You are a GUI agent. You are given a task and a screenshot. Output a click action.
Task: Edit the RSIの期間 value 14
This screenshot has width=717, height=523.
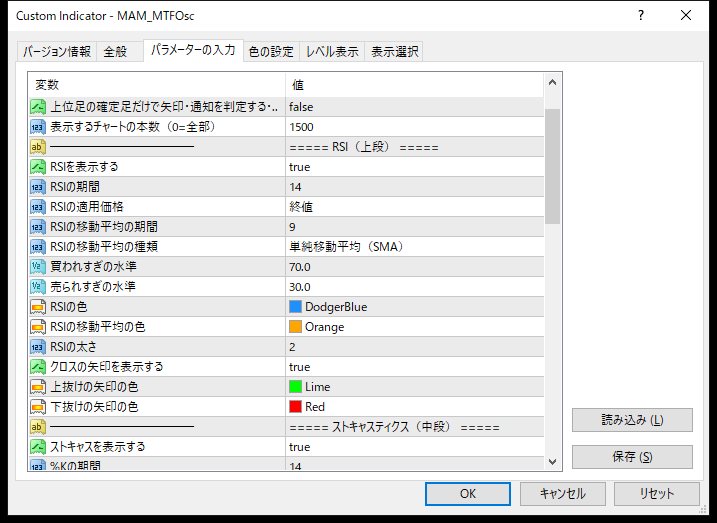coord(415,187)
